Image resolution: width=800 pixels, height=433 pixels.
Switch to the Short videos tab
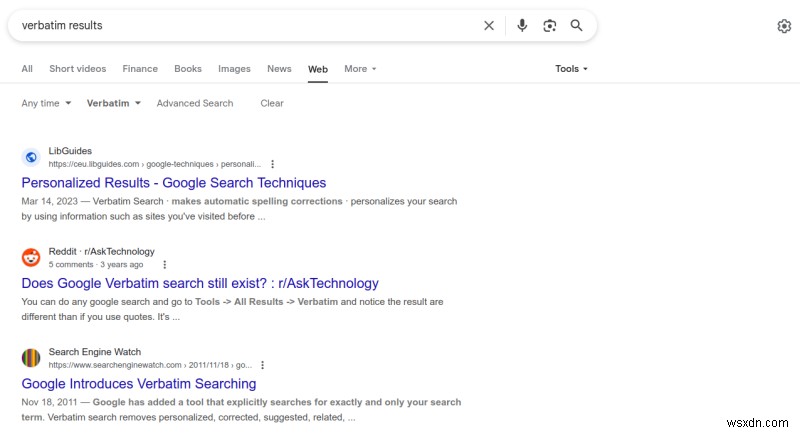click(x=78, y=69)
